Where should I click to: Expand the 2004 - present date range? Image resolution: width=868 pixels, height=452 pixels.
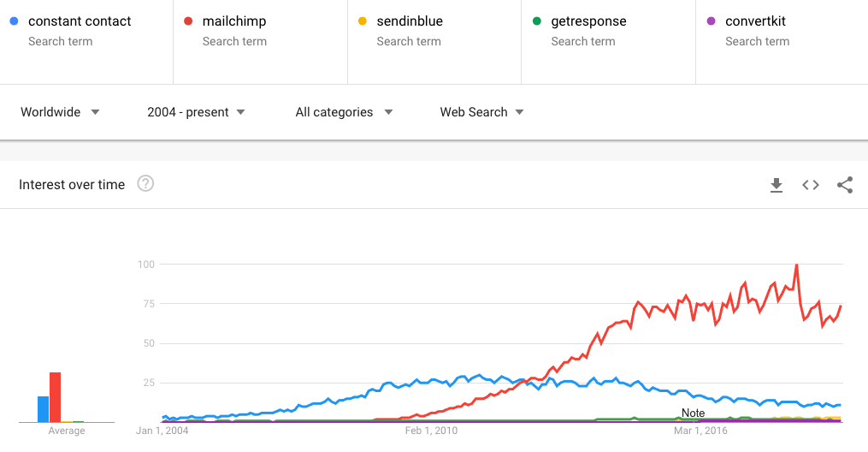click(196, 112)
